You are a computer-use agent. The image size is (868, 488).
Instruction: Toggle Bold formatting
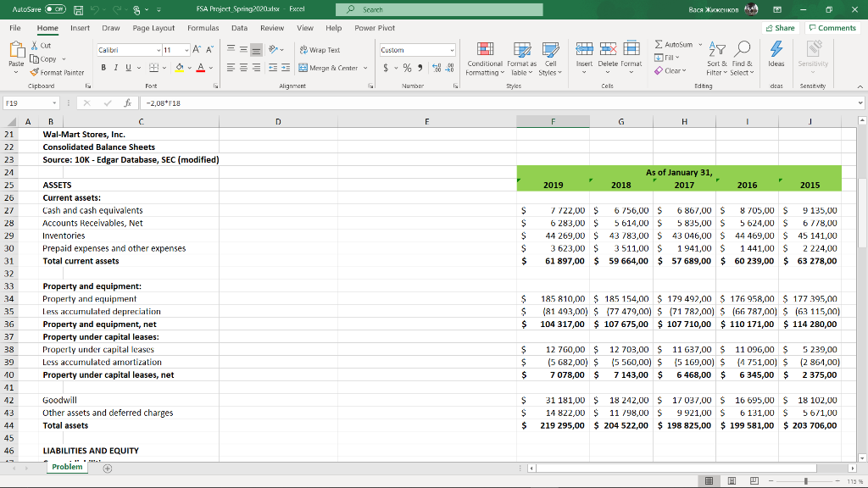pos(103,68)
